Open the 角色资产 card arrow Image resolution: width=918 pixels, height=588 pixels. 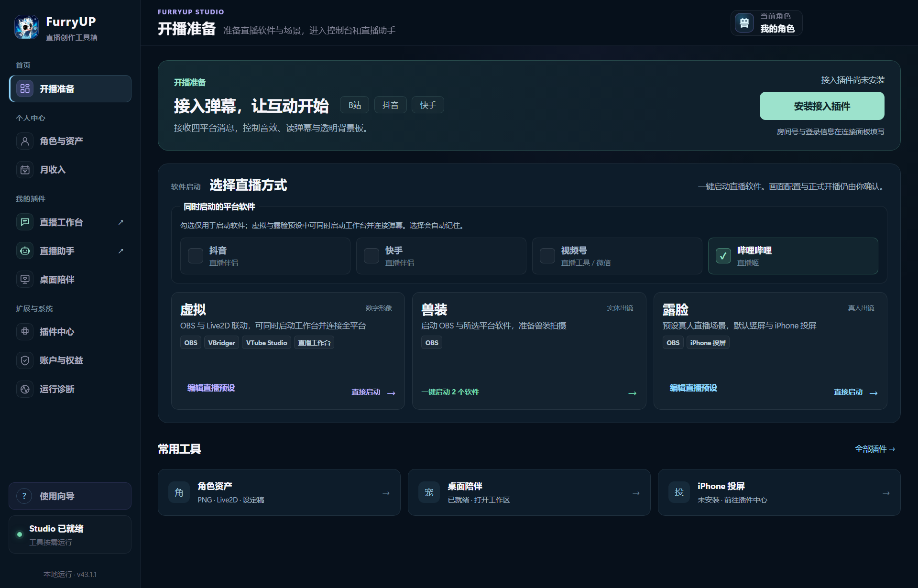[x=386, y=493]
